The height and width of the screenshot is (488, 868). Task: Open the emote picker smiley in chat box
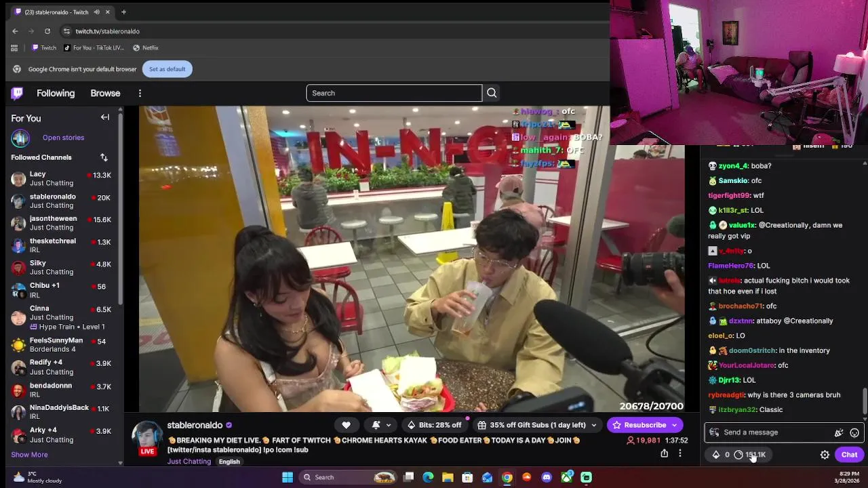854,432
